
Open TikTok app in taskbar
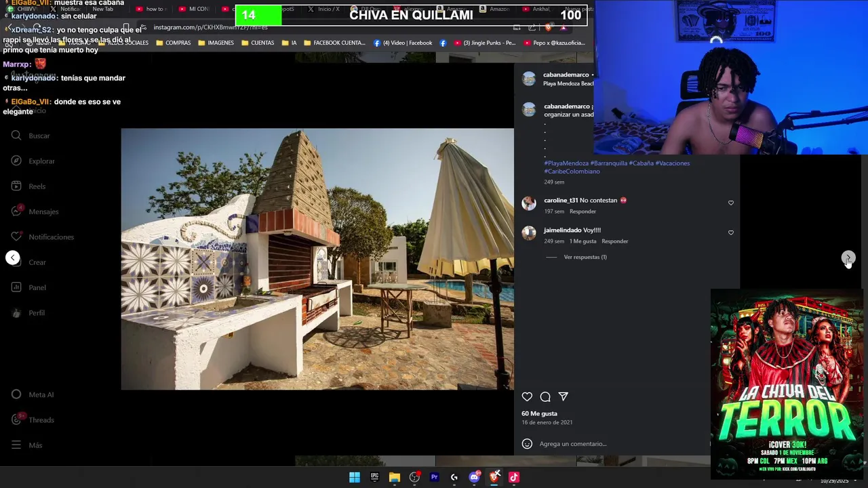click(514, 477)
